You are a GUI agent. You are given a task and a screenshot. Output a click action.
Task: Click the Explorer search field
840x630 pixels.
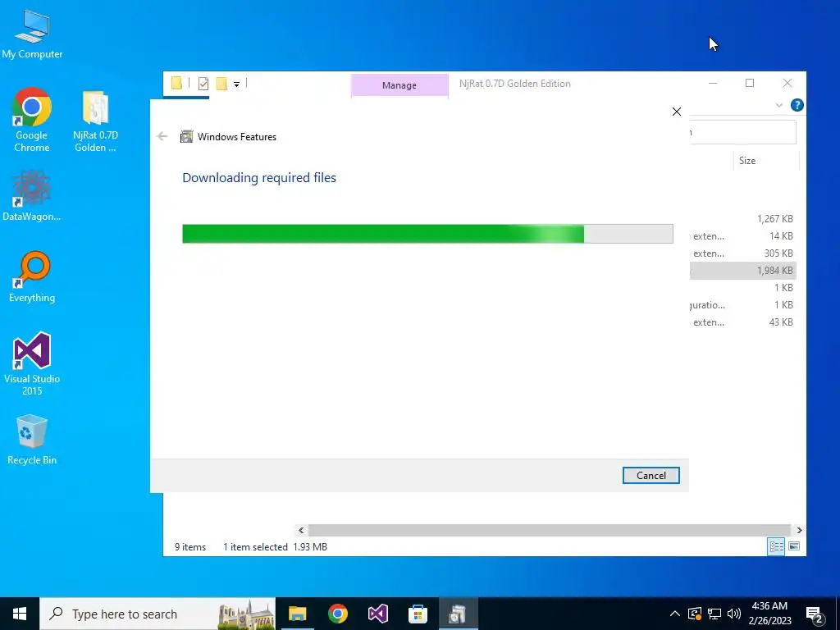coord(742,132)
